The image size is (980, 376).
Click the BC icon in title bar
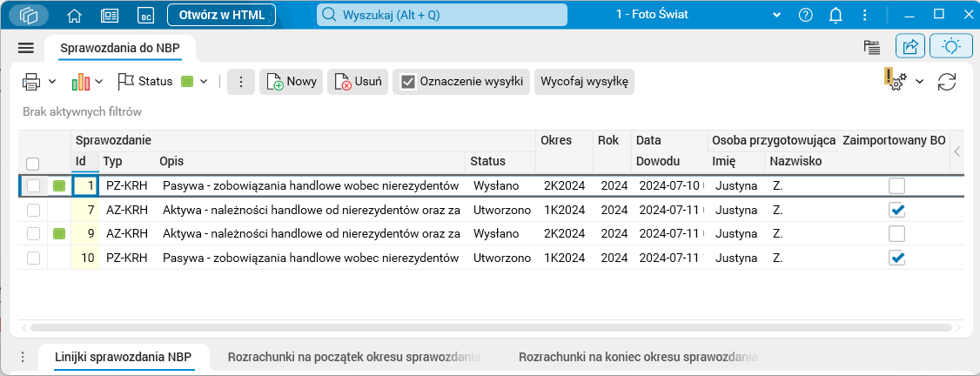click(146, 16)
